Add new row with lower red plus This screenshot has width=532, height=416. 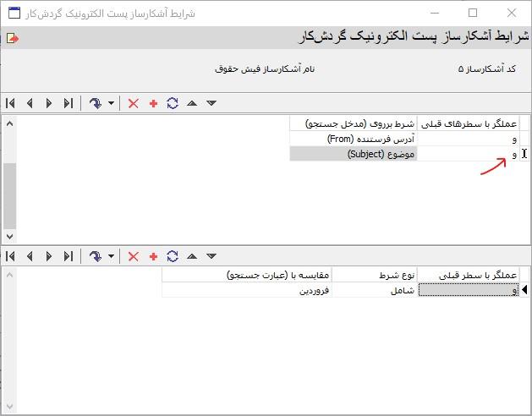click(153, 256)
